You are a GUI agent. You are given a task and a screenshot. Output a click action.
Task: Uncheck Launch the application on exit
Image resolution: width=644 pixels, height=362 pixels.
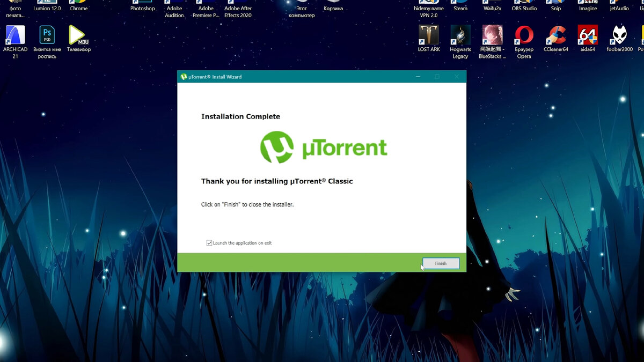coord(209,243)
